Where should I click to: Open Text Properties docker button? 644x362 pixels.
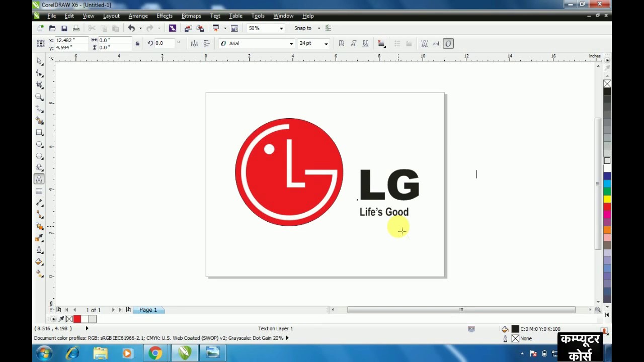click(424, 44)
